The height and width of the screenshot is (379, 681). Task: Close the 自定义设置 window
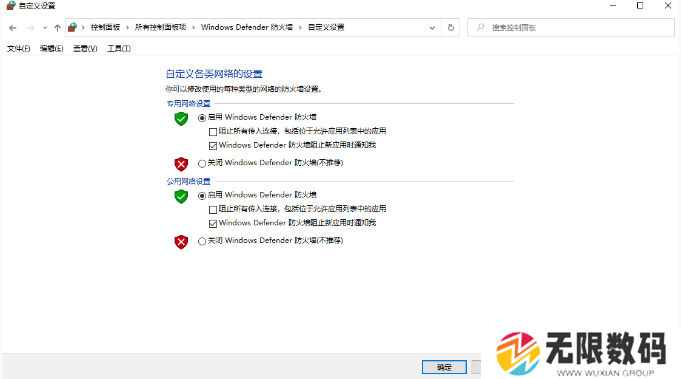668,6
